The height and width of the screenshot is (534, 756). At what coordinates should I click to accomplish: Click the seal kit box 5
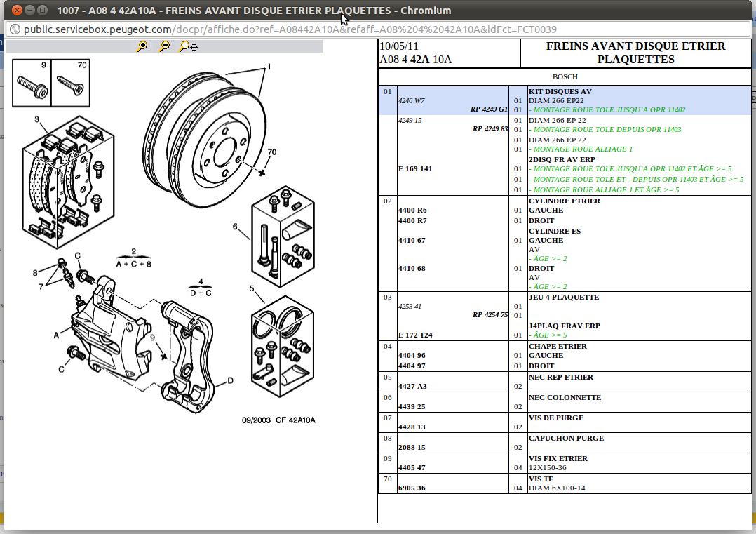tap(283, 347)
